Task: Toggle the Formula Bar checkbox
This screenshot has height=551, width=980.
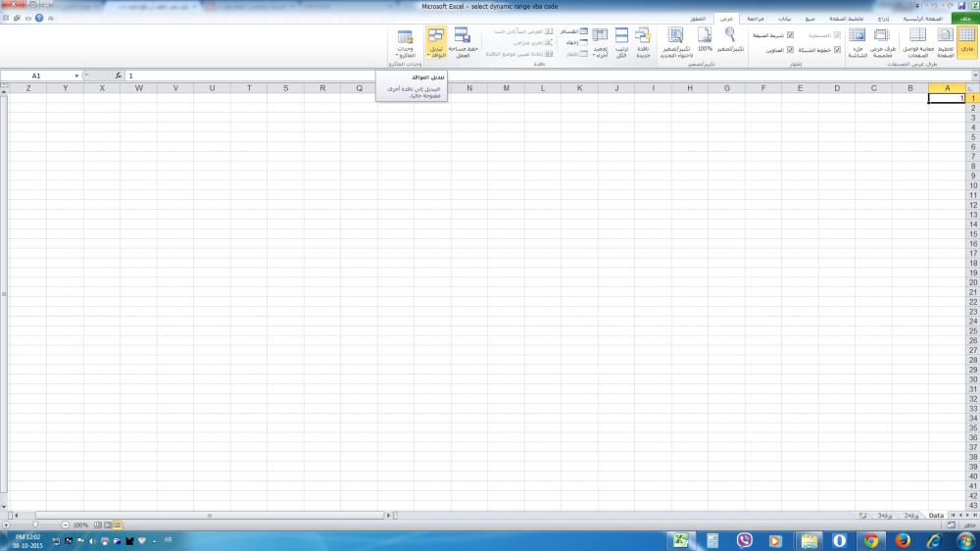Action: pyautogui.click(x=790, y=35)
